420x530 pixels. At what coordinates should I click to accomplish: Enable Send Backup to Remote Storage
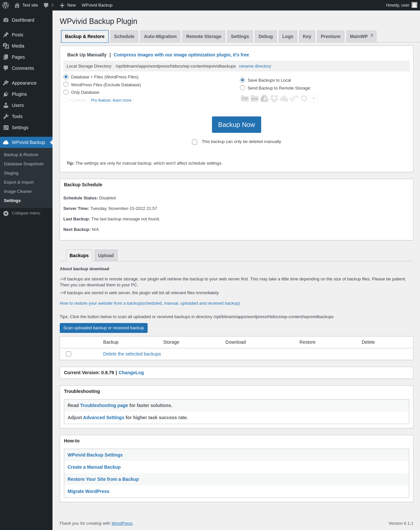(x=242, y=88)
